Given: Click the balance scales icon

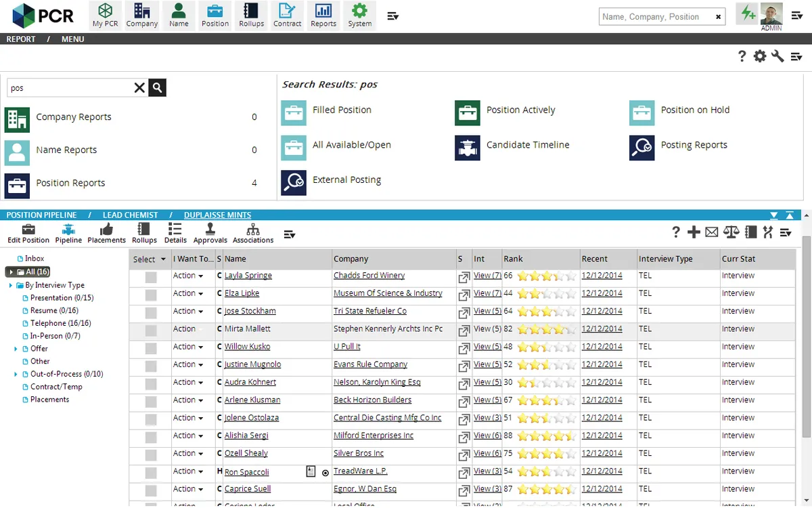Looking at the screenshot, I should click(731, 232).
